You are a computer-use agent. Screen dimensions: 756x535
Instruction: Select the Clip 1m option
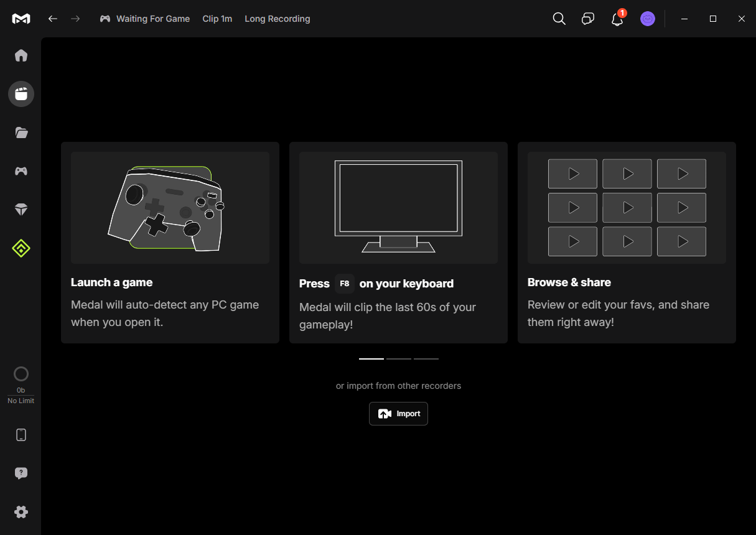pos(217,19)
